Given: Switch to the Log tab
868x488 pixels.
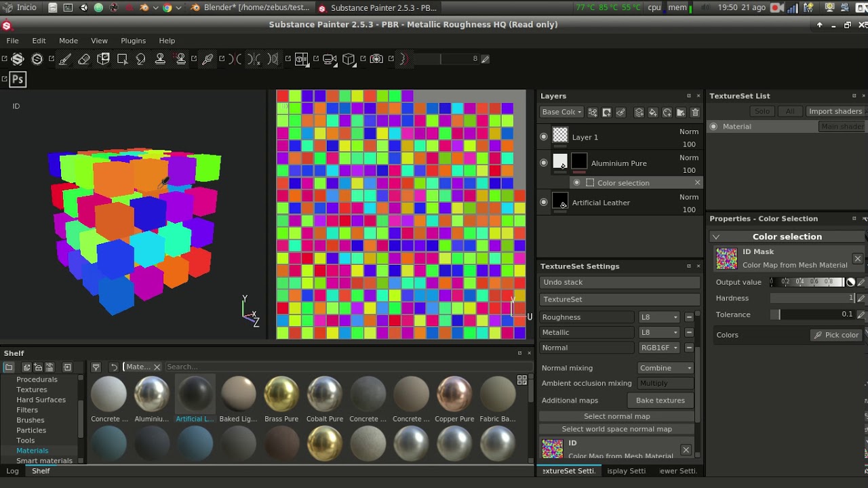Looking at the screenshot, I should point(12,471).
